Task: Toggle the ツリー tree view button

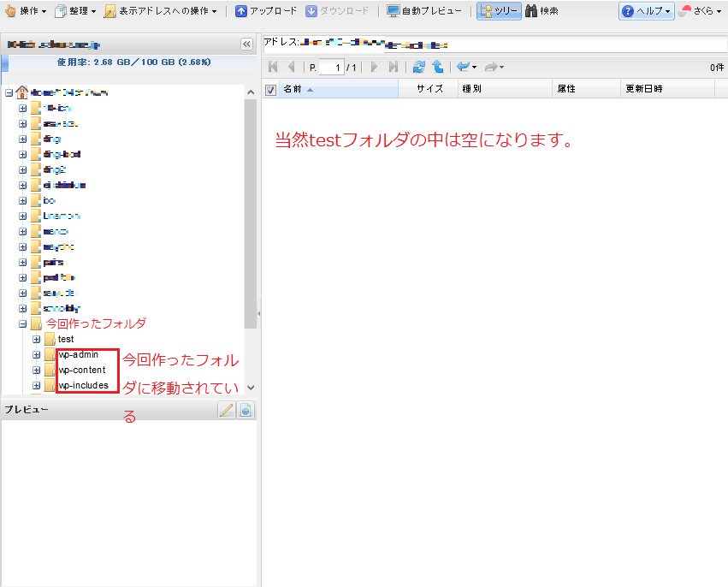Action: [x=499, y=11]
